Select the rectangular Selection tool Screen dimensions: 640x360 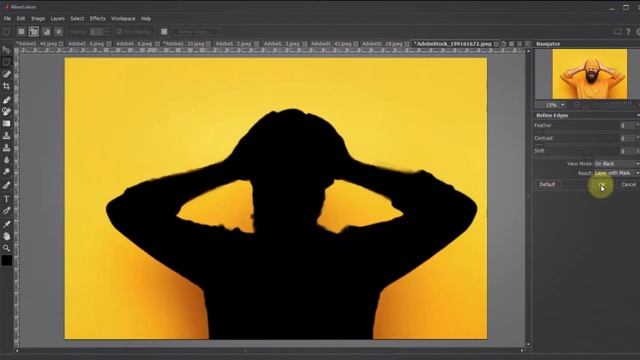click(x=6, y=62)
